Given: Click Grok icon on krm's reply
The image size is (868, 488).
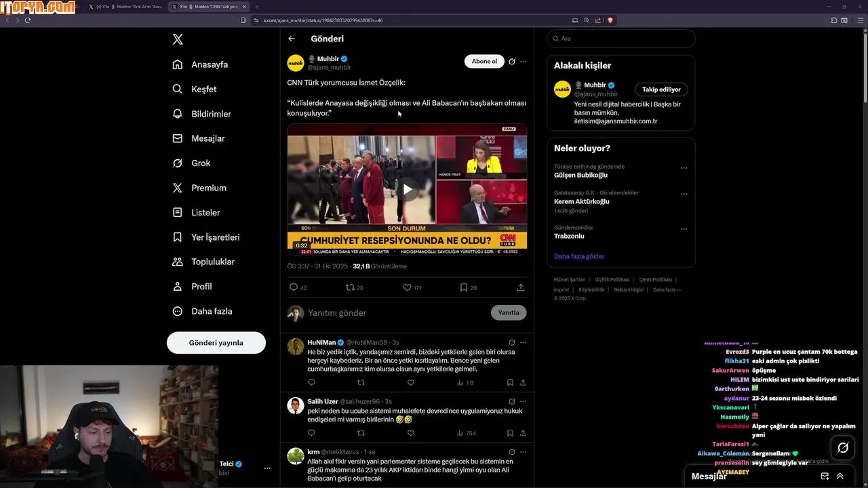Looking at the screenshot, I should pyautogui.click(x=512, y=452).
